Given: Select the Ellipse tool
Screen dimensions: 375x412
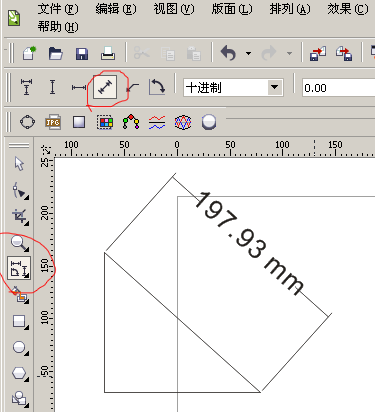Looking at the screenshot, I should coord(19,348).
